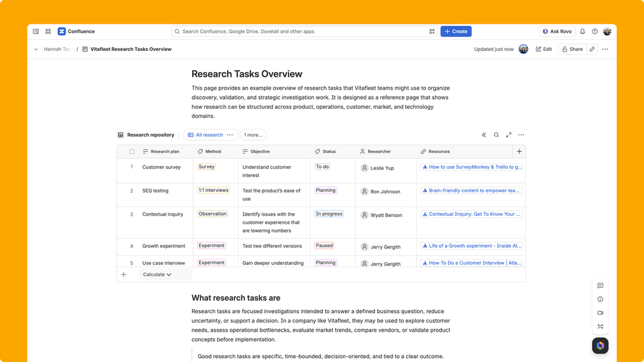Open In progress status tag
The height and width of the screenshot is (362, 644).
329,214
